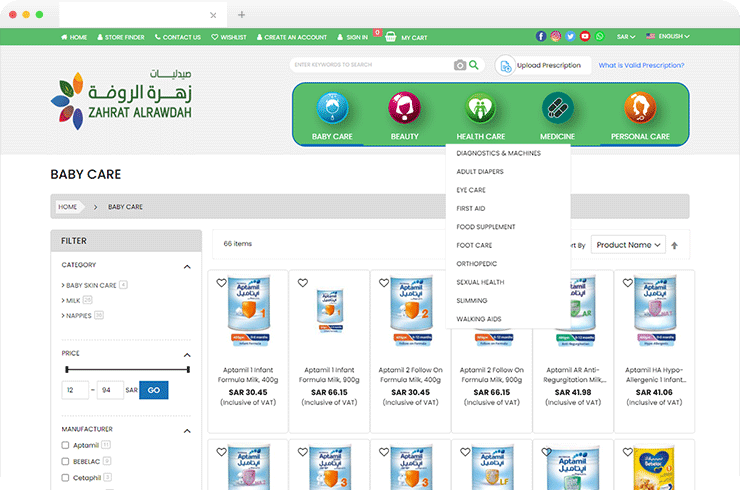
Task: Click the GO price filter button
Action: point(153,390)
